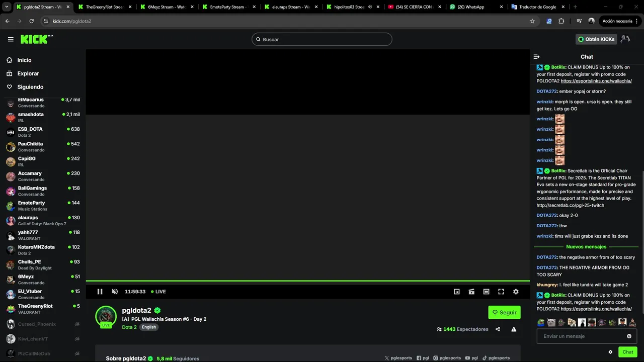
Task: Open player settings gear
Action: coord(516,292)
